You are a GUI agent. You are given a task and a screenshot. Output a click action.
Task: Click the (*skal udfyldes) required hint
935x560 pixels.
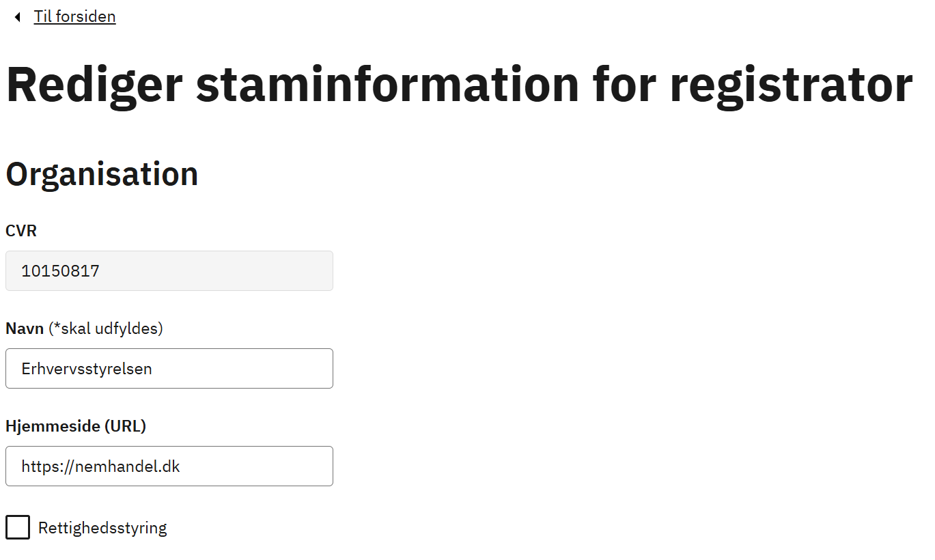[x=106, y=328]
